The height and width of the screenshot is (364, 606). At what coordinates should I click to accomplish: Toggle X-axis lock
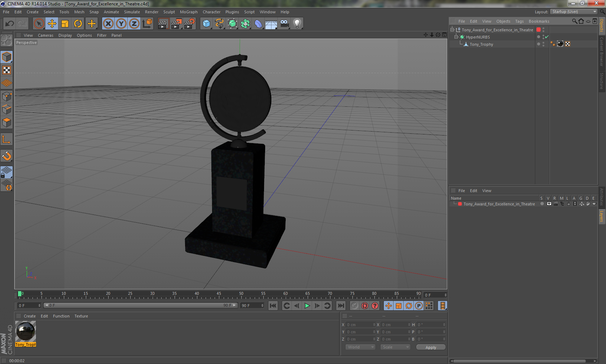point(108,24)
